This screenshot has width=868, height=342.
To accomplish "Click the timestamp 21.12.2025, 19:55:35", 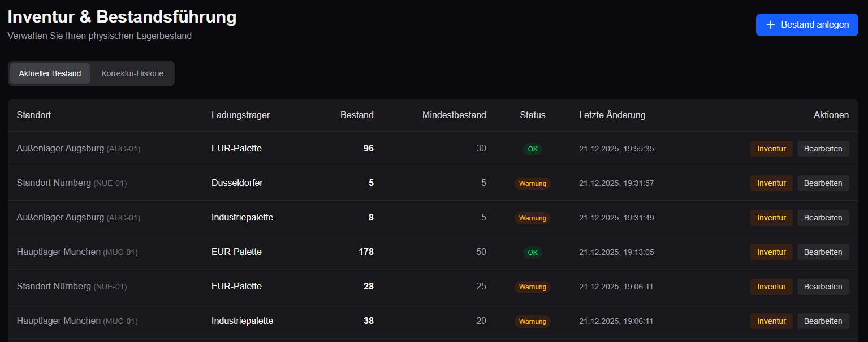I will (616, 149).
